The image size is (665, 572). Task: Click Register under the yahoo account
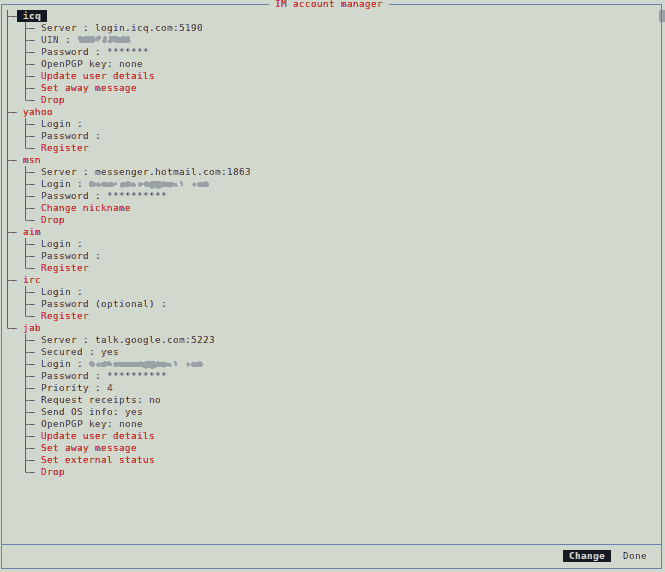click(x=64, y=148)
